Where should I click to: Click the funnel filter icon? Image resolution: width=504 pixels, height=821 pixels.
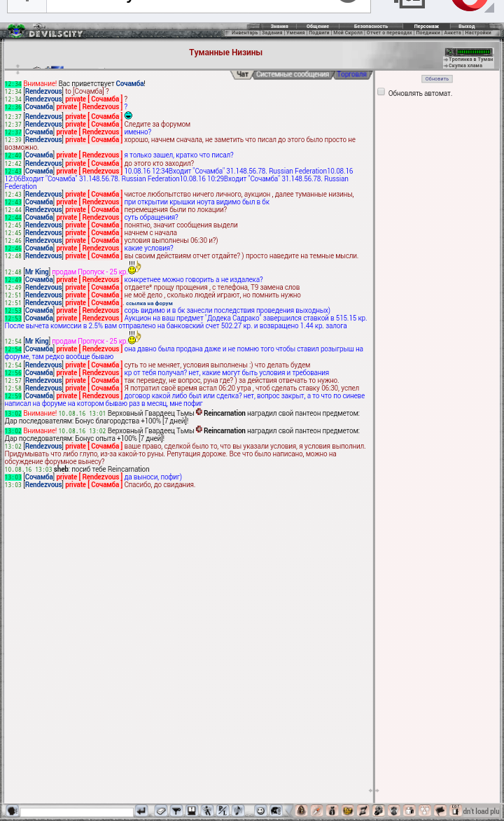176,811
